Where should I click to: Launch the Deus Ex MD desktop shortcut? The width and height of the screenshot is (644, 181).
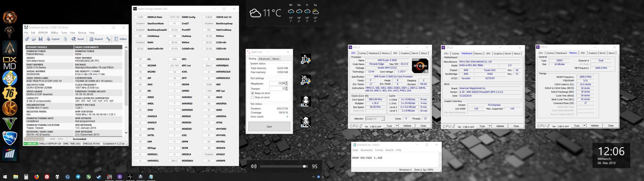[9, 63]
